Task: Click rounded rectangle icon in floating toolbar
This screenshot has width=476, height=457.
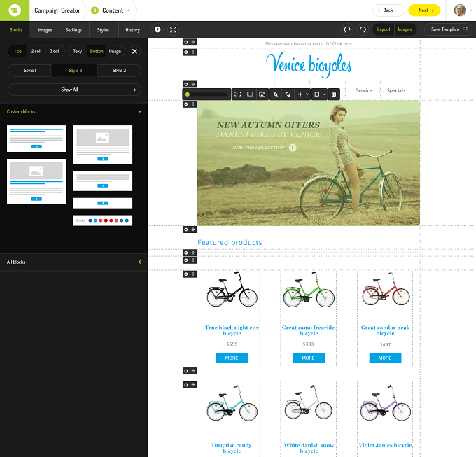Action: [250, 94]
